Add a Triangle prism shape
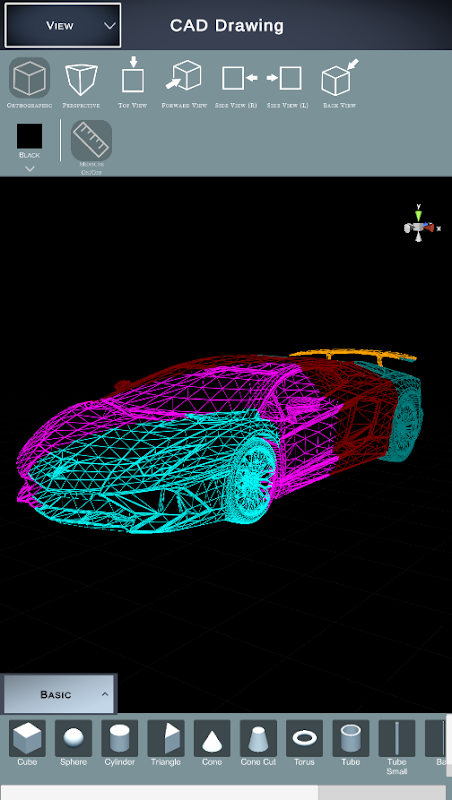 point(166,738)
